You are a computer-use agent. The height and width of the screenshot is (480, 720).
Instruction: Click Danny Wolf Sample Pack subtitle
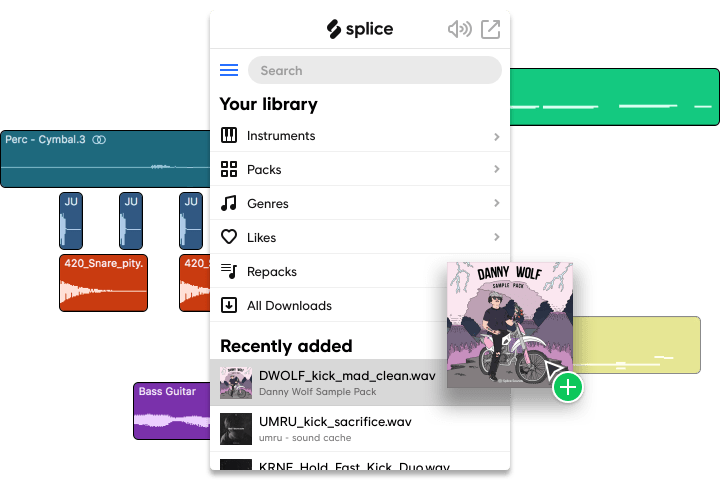[317, 392]
